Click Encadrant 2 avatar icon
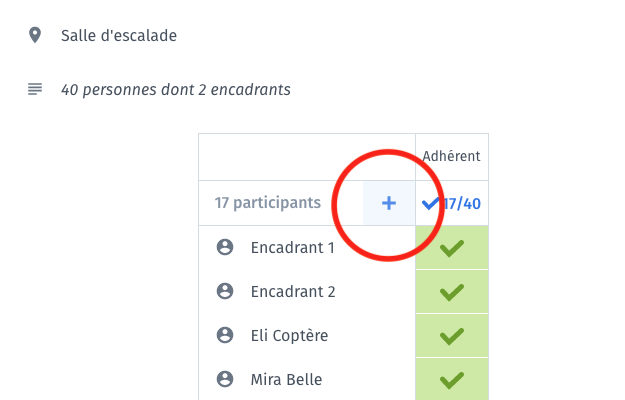This screenshot has height=400, width=625. 225,291
